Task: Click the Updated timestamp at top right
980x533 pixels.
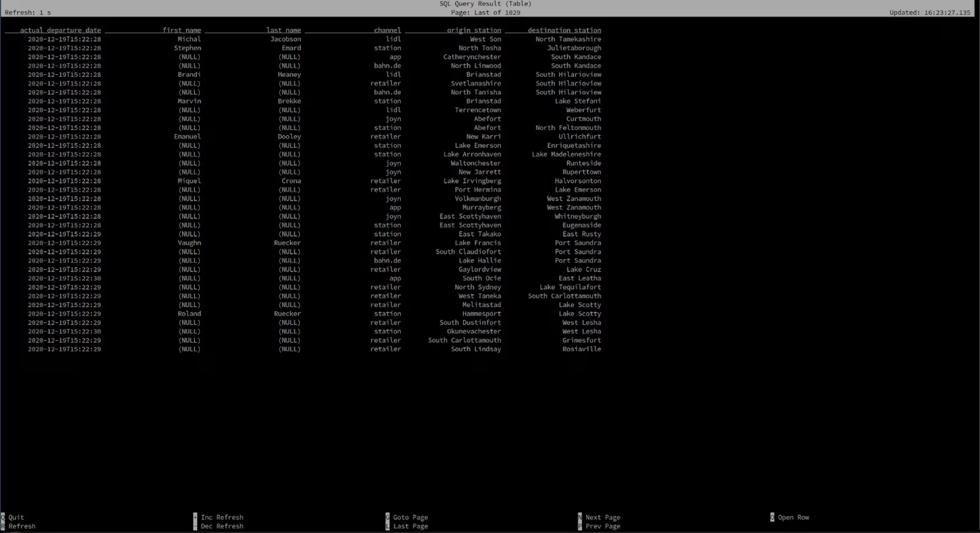Action: tap(930, 13)
